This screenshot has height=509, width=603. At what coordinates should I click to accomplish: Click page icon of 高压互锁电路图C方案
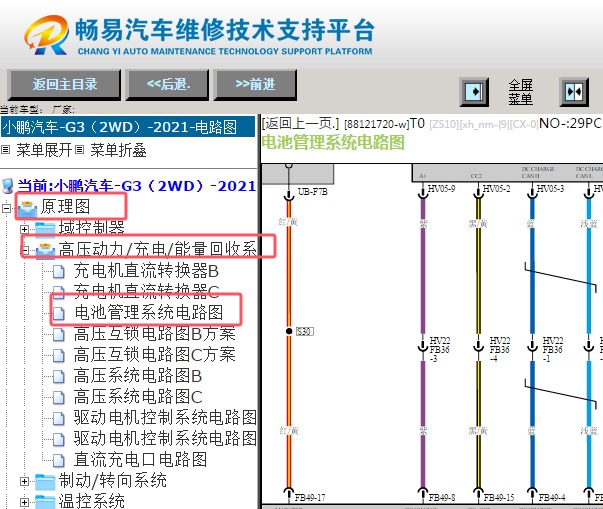click(x=58, y=355)
